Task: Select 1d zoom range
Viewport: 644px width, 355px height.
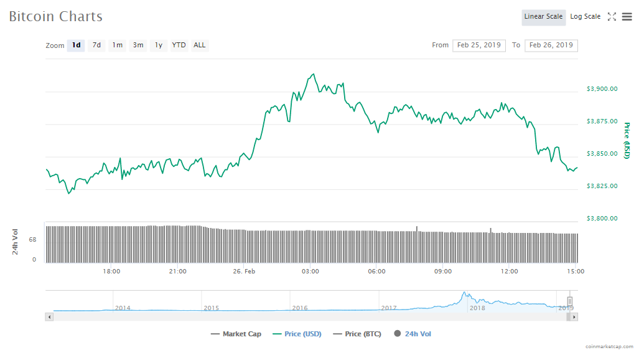Action: [x=76, y=45]
